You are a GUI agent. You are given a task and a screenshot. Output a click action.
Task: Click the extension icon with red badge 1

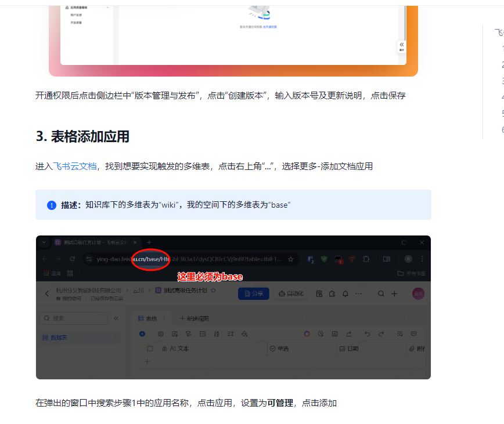[339, 260]
